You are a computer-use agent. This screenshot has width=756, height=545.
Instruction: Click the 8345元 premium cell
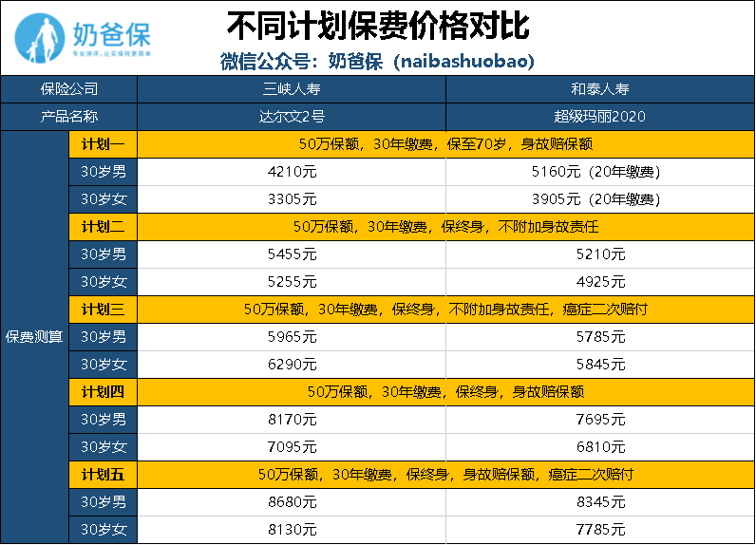point(600,502)
